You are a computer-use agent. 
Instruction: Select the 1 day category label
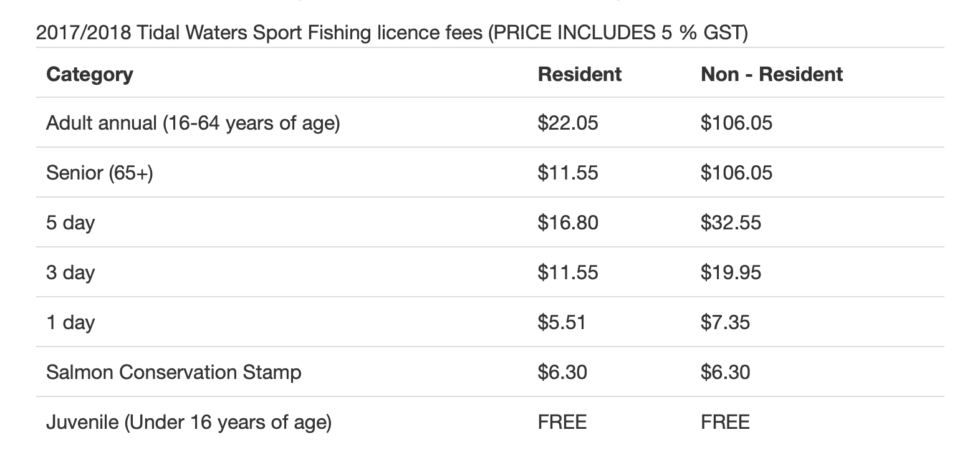(70, 322)
